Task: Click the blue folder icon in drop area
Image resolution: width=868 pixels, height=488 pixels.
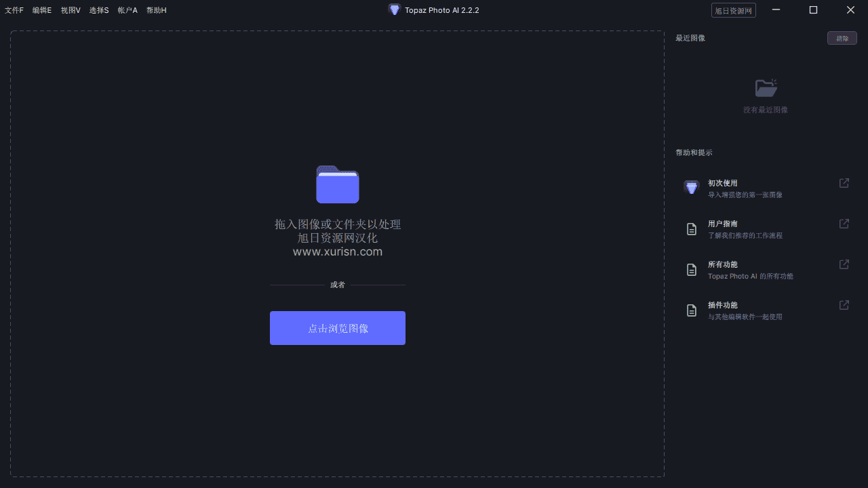Action: coord(337,184)
